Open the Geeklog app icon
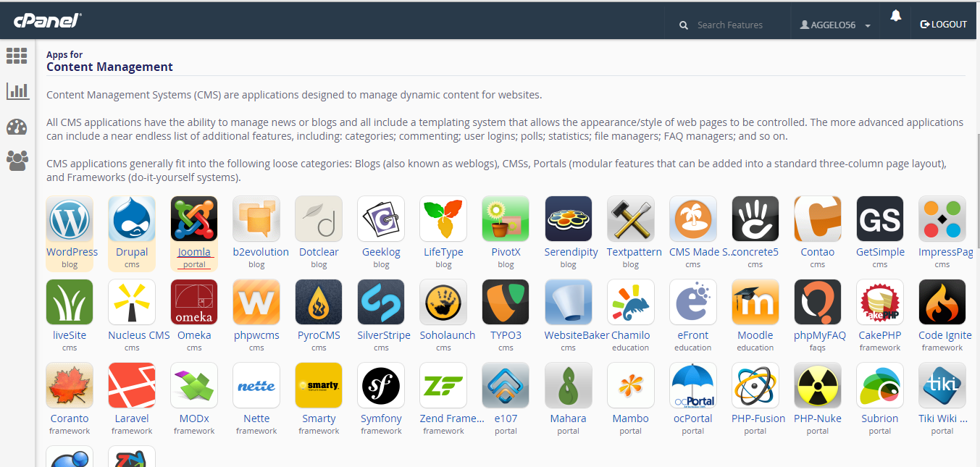The height and width of the screenshot is (467, 980). click(x=381, y=219)
